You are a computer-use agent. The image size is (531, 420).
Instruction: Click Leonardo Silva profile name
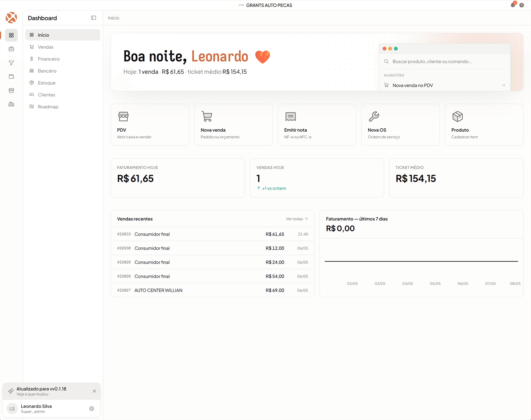[x=36, y=406]
